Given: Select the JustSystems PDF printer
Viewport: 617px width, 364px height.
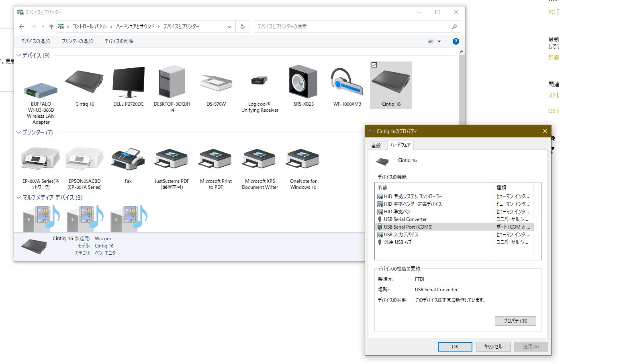Looking at the screenshot, I should point(172,168).
